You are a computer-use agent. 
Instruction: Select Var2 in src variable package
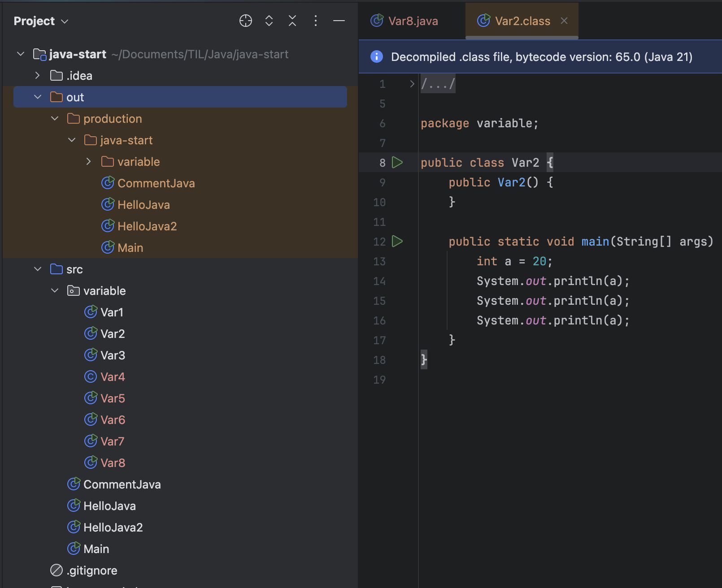pyautogui.click(x=113, y=334)
